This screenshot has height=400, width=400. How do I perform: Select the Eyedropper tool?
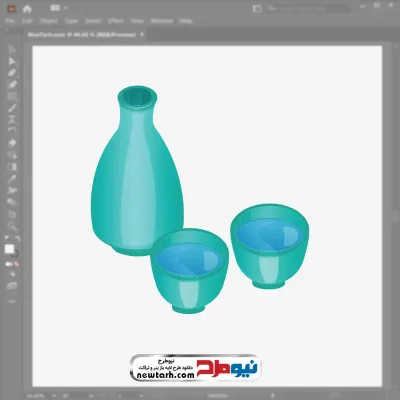[x=12, y=179]
